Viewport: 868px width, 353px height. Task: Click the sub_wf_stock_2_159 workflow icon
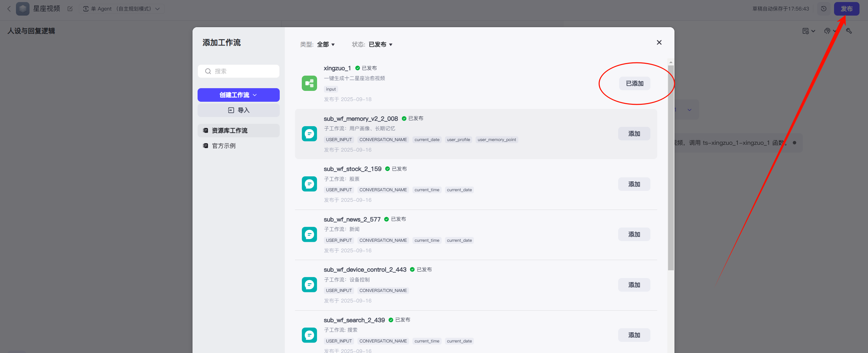tap(309, 184)
